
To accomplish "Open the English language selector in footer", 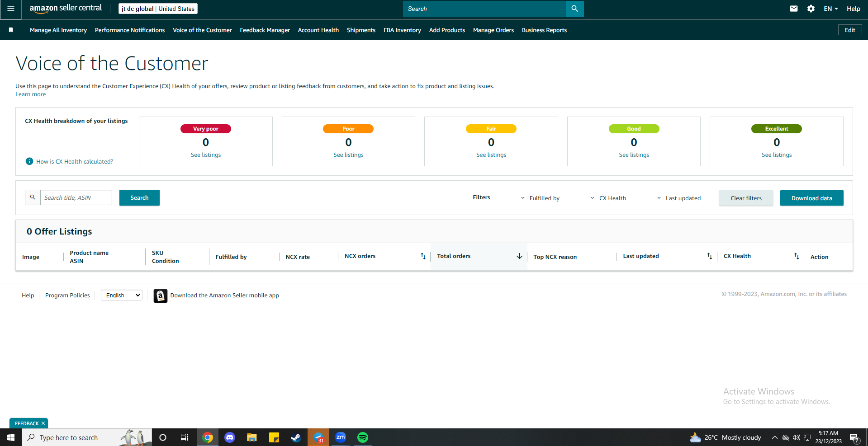I will tap(122, 295).
